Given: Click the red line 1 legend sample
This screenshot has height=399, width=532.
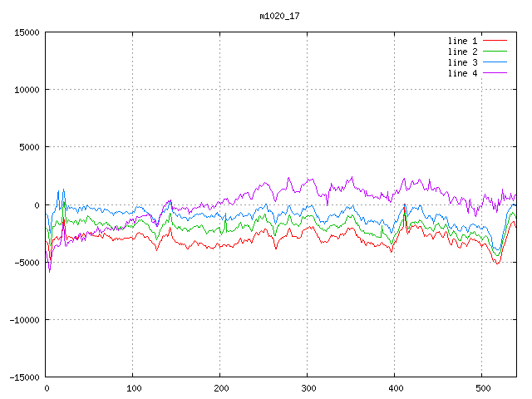Looking at the screenshot, I should pos(495,41).
